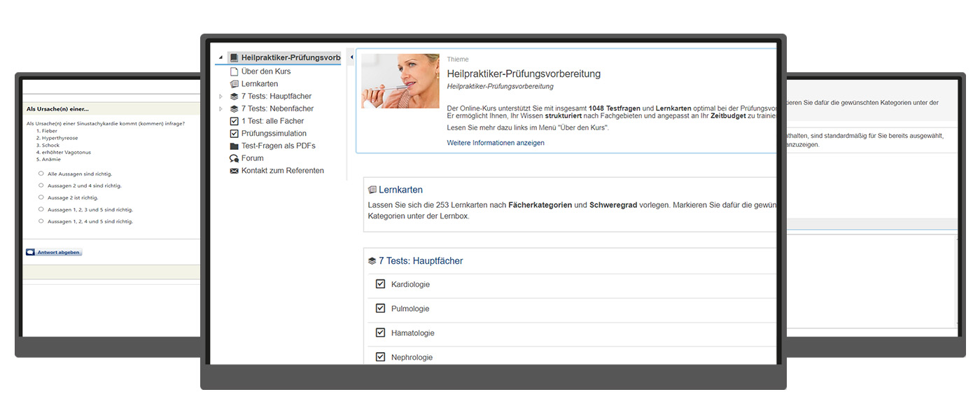The height and width of the screenshot is (420, 980).
Task: Click the Prüfungssimulation checkbox icon in the sidebar
Action: point(234,134)
